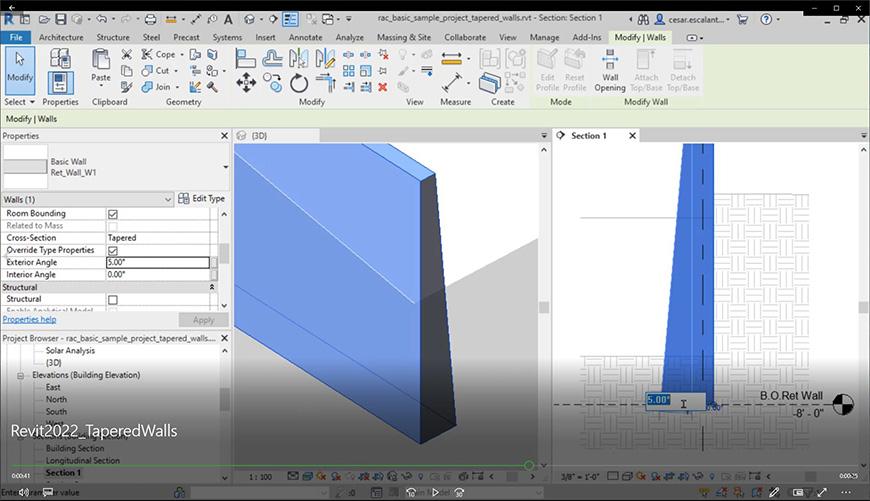Insert a Wall Opening
The image size is (870, 501).
(610, 70)
